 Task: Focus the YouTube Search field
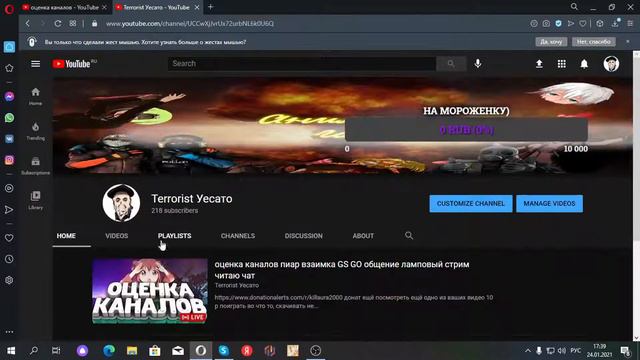click(x=302, y=64)
